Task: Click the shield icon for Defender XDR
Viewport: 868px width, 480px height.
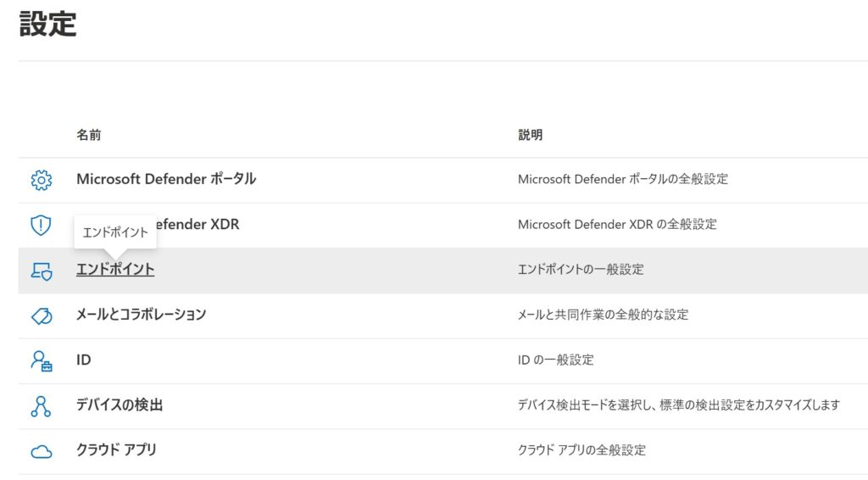Action: 41,225
